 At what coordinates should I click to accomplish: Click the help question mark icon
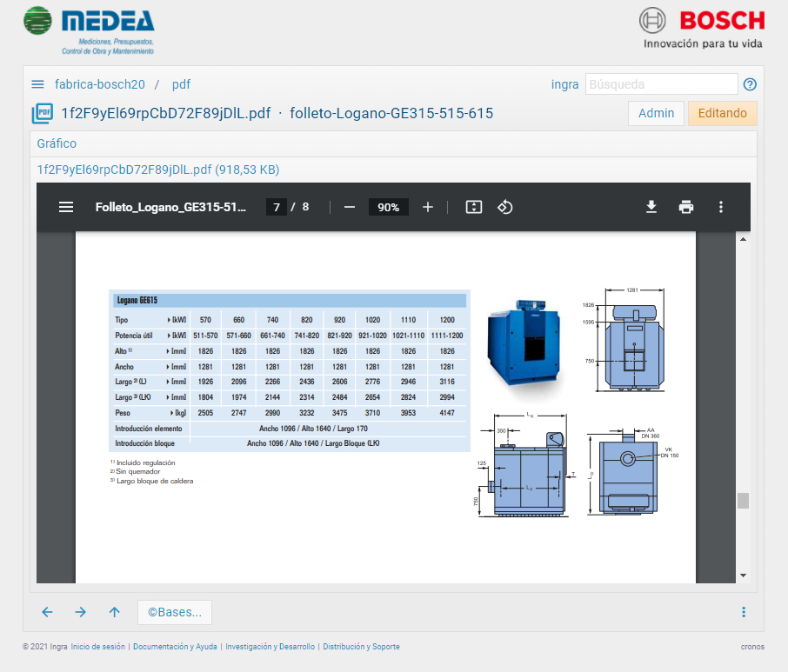(x=750, y=84)
